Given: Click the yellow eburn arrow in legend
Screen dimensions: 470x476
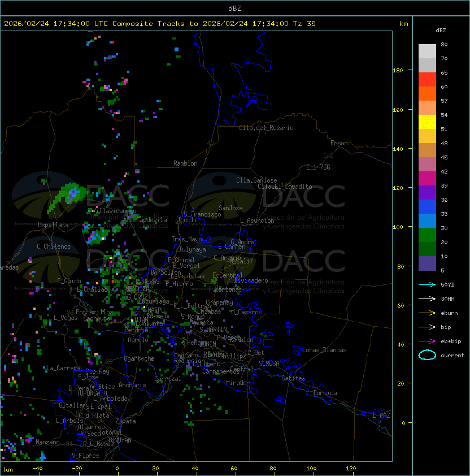Looking at the screenshot, I should click(x=427, y=313).
